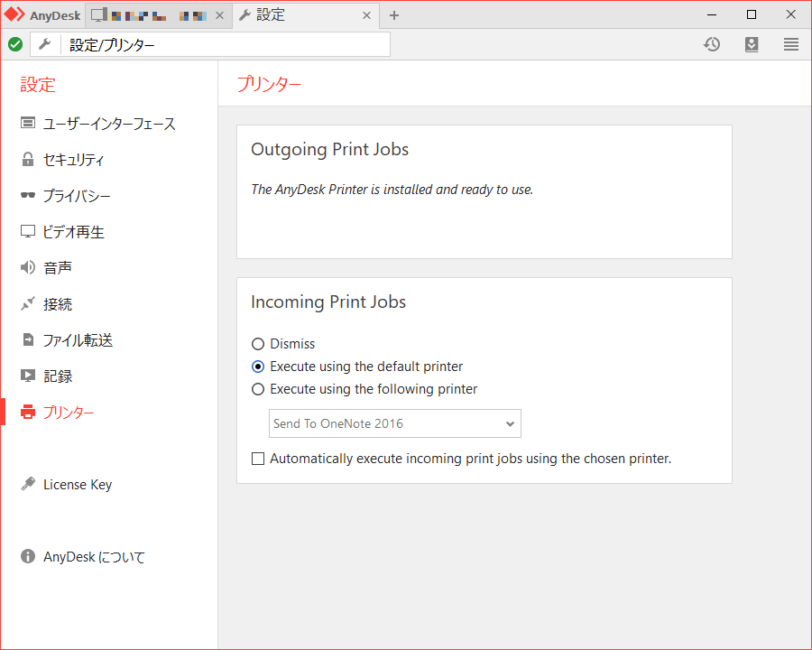Click the wrench icon in the address bar
The image size is (812, 650).
pos(45,44)
